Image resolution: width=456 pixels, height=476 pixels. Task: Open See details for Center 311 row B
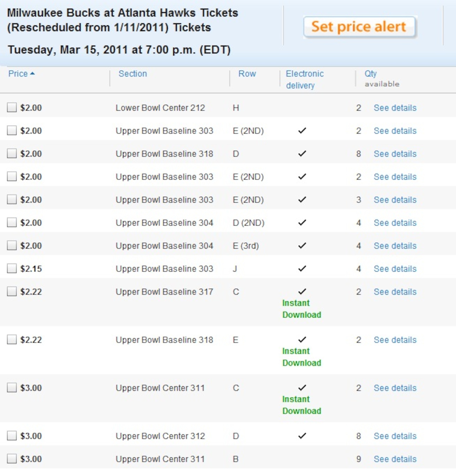pyautogui.click(x=395, y=459)
